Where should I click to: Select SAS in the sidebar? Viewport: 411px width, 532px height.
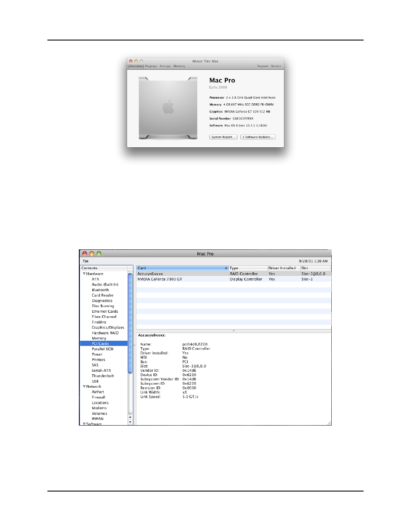click(95, 365)
